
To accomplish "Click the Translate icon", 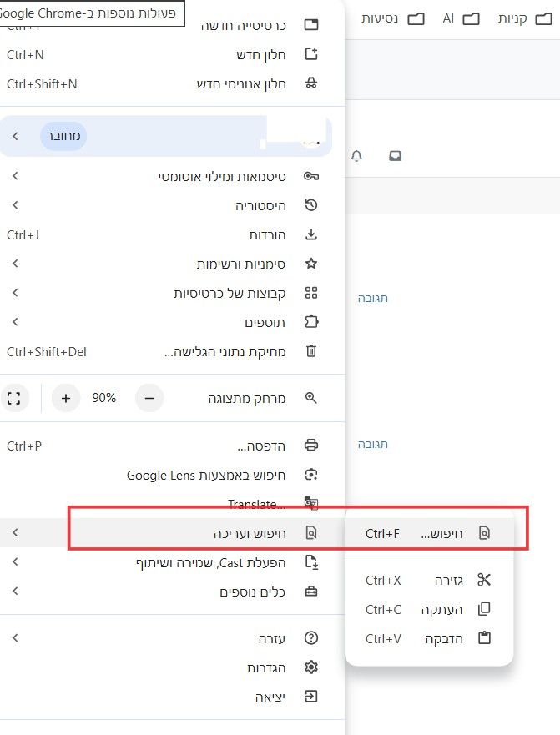I will tap(311, 503).
